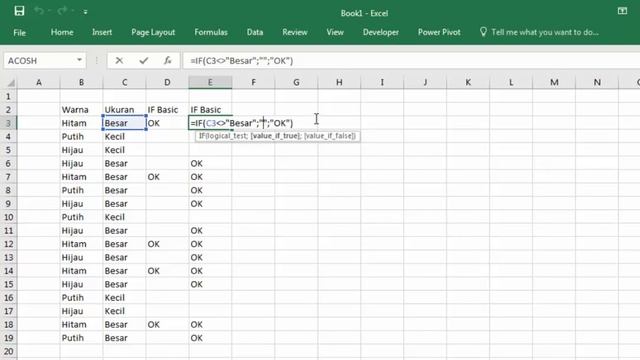Image resolution: width=640 pixels, height=360 pixels.
Task: Open the Developer tab
Action: (x=381, y=32)
